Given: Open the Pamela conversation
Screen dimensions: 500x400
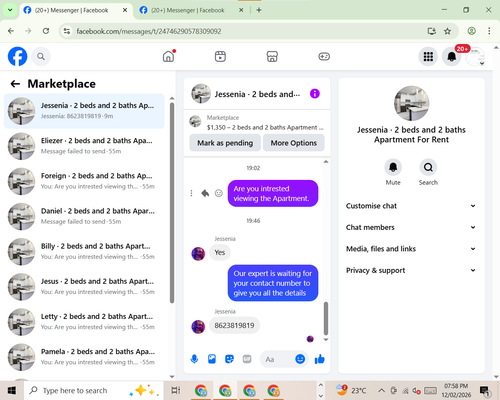Looking at the screenshot, I should click(x=84, y=357).
